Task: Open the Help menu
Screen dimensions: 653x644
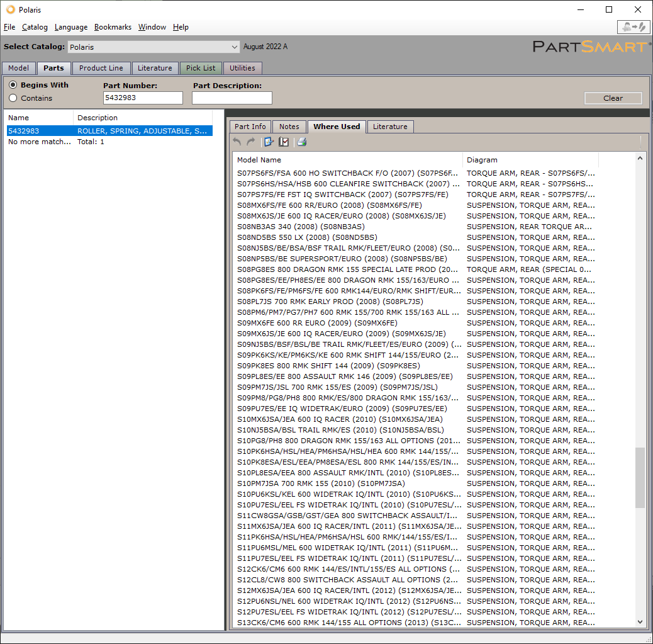Action: tap(181, 27)
